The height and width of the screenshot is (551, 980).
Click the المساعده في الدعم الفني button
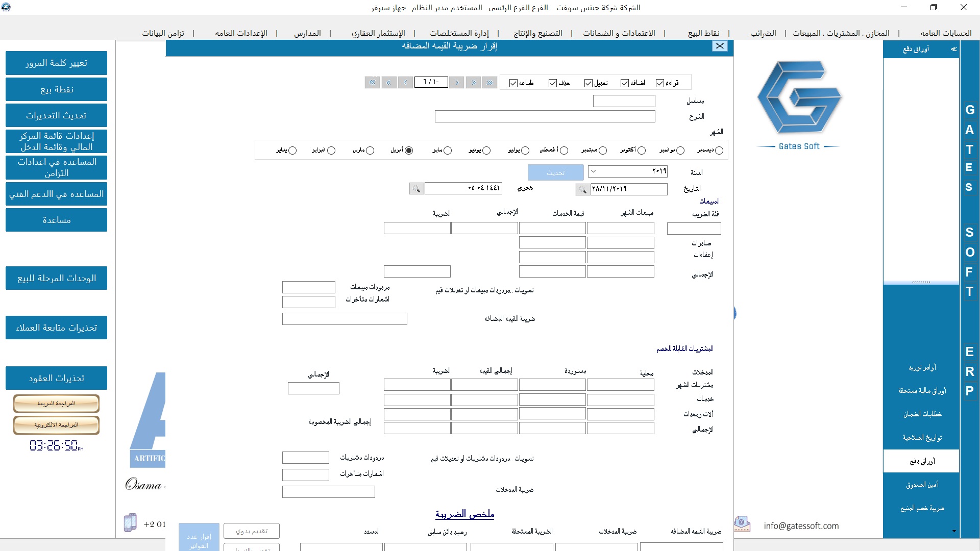point(56,194)
